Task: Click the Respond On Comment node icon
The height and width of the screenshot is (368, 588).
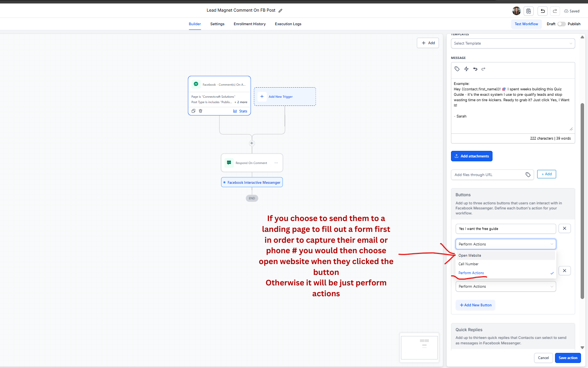Action: pos(229,163)
